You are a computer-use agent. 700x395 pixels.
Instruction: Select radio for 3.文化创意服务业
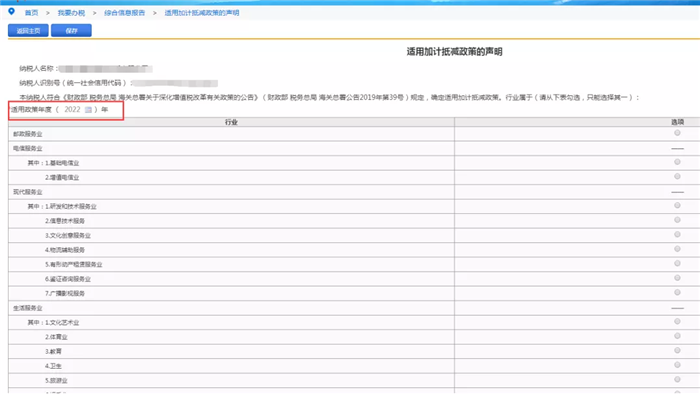tap(677, 234)
